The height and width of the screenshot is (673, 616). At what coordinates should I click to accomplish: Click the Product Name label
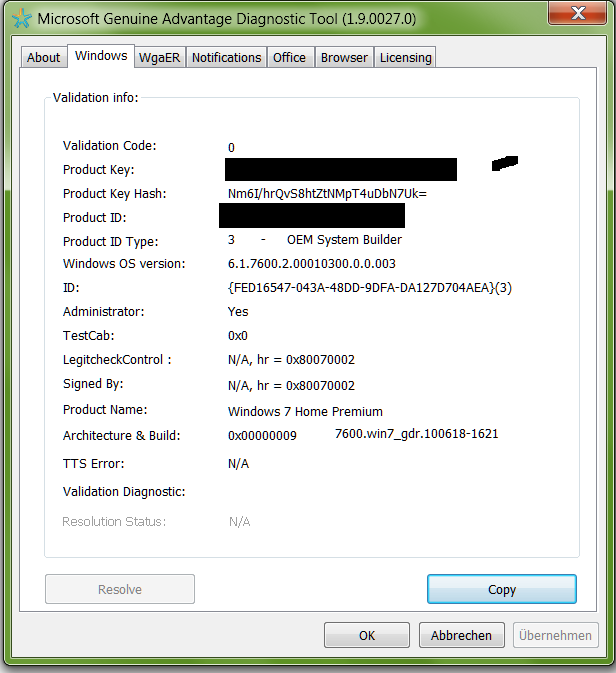coord(105,409)
